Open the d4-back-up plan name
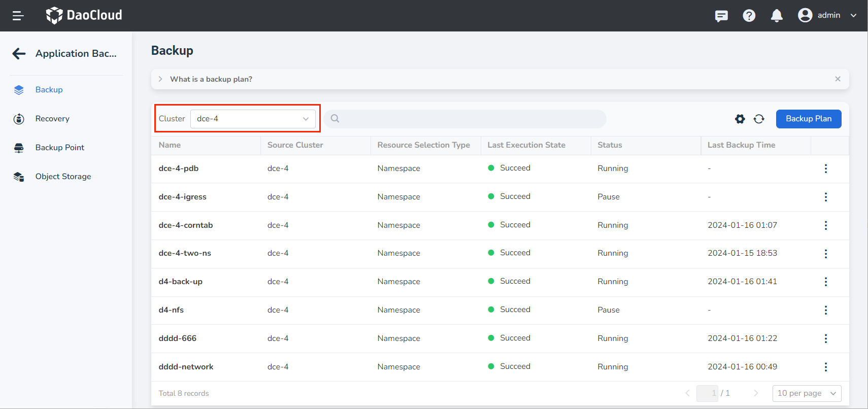The height and width of the screenshot is (409, 868). [180, 282]
